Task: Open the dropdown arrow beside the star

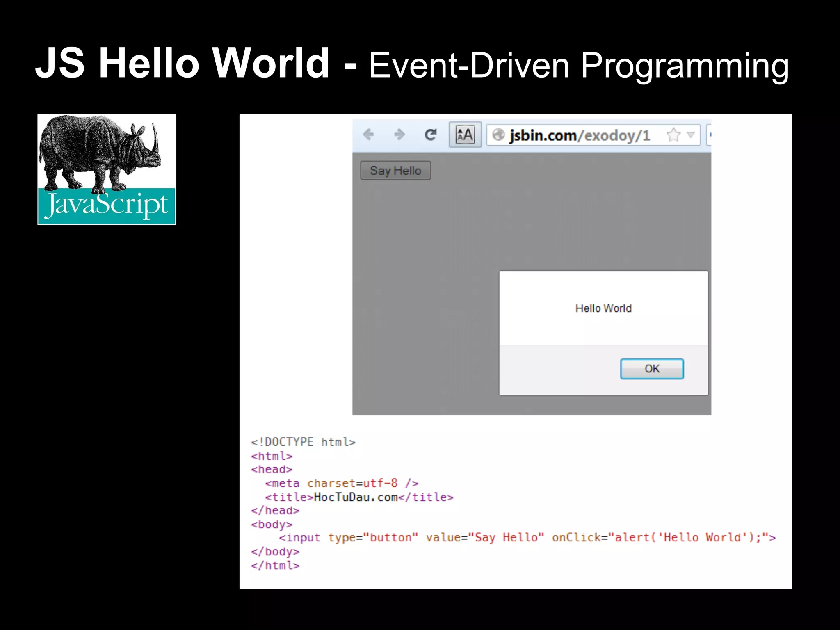Action: click(x=691, y=135)
